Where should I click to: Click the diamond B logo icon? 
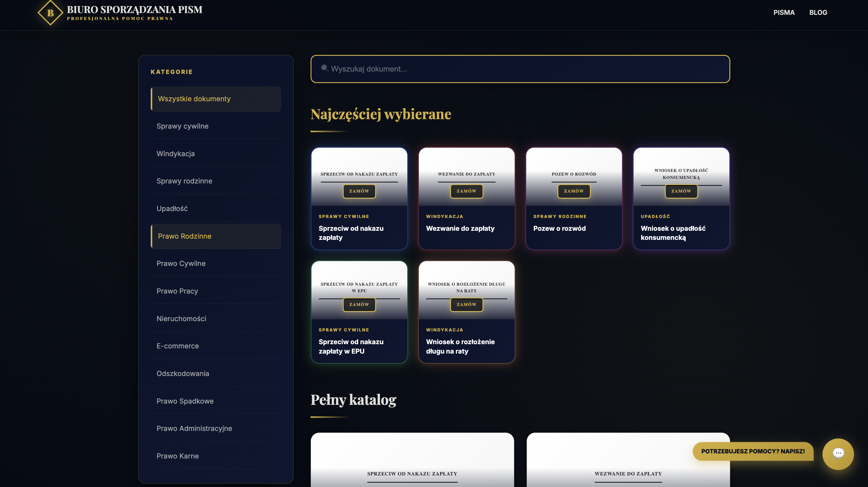pyautogui.click(x=50, y=13)
